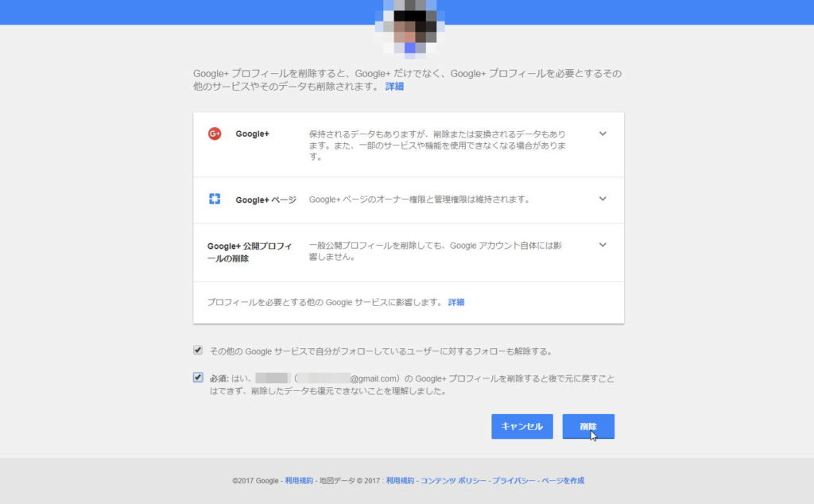Toggle the 必須 confirmation checkbox
Screen dimensions: 814x504
198,378
